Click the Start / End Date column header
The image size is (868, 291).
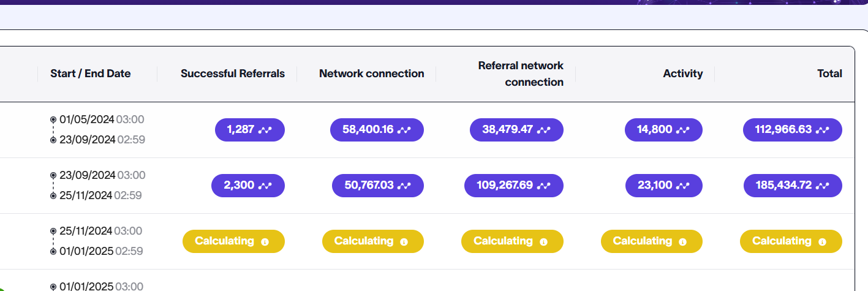pyautogui.click(x=91, y=74)
